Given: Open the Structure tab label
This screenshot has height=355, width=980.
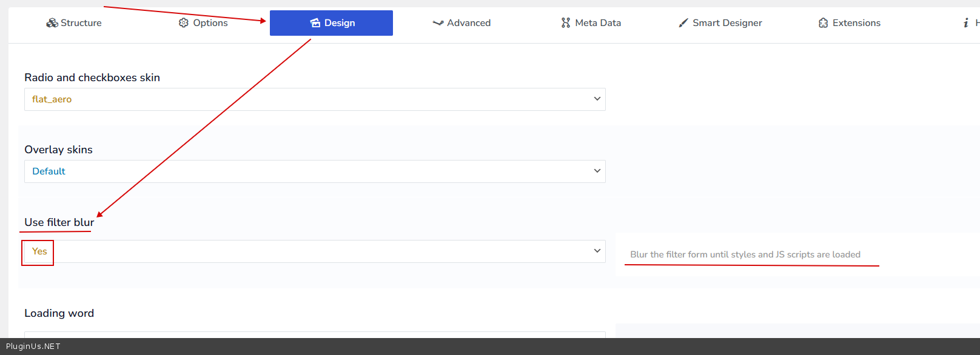Looking at the screenshot, I should (81, 23).
